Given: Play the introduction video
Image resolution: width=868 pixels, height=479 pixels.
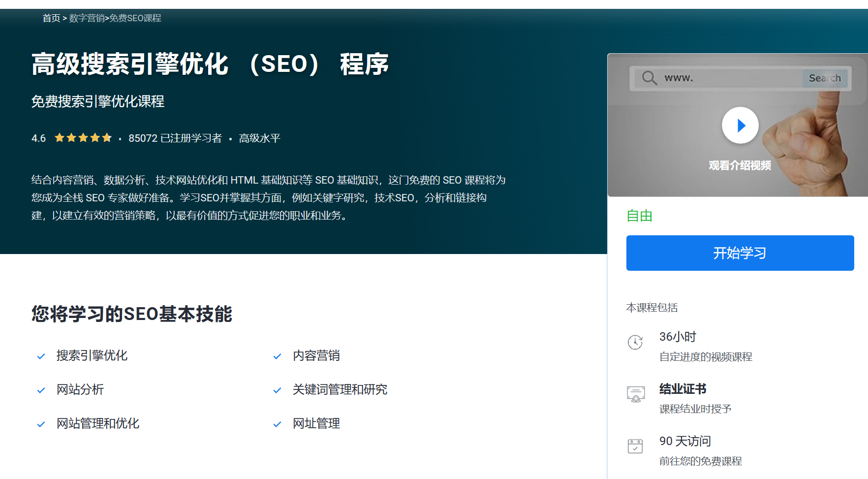Looking at the screenshot, I should coord(740,126).
